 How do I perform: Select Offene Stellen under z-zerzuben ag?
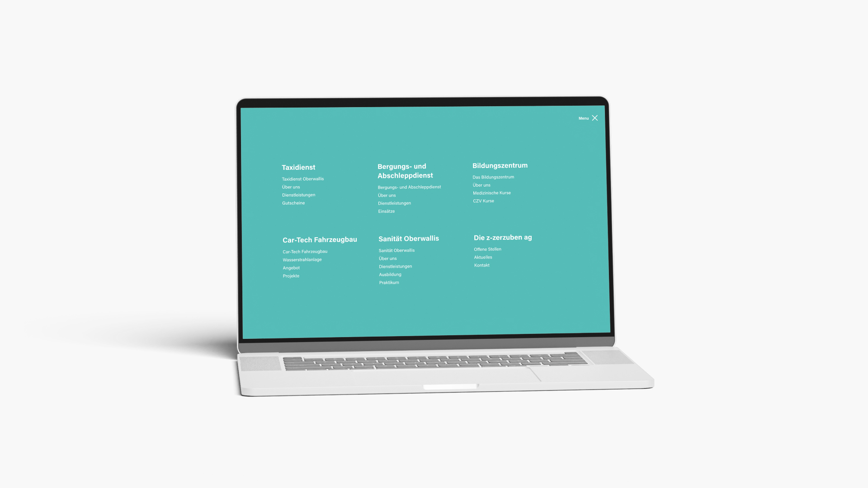(488, 249)
